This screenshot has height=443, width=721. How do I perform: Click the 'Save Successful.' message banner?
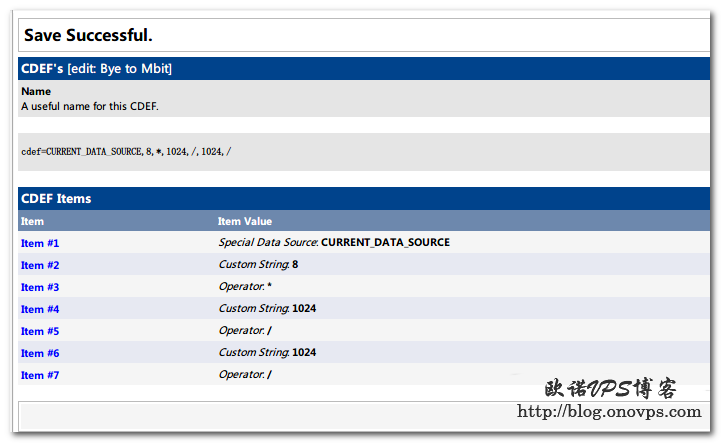[88, 36]
